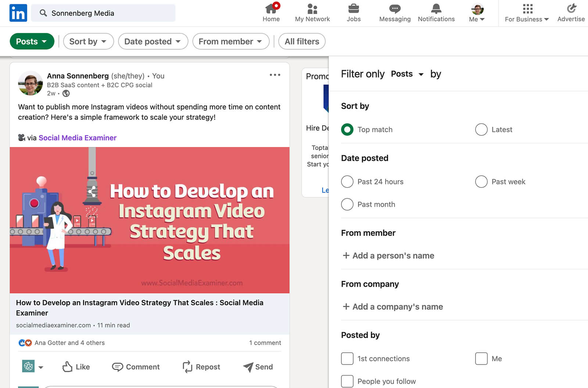The height and width of the screenshot is (388, 588).
Task: Click Ana Gotter and 4 others reactions
Action: 69,343
